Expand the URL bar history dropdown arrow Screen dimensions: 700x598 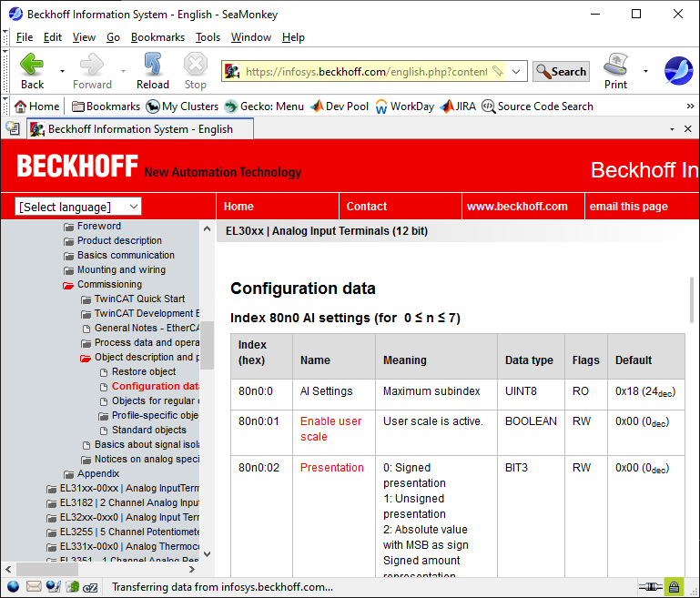[516, 72]
